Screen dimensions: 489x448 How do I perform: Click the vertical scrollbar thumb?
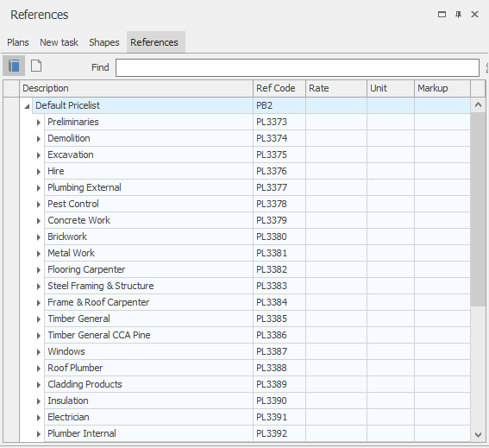pos(478,210)
